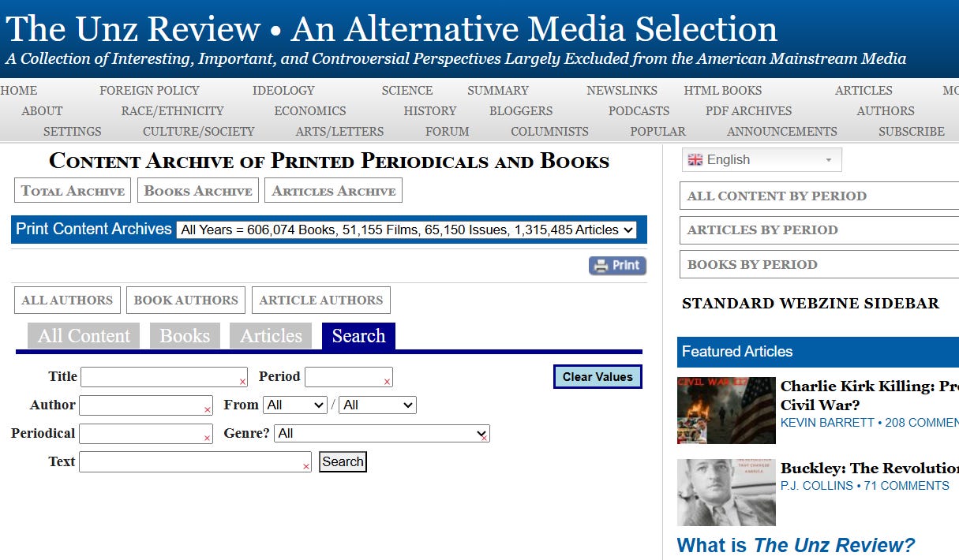Switch to the Articles tab
The height and width of the screenshot is (560, 959).
click(x=271, y=336)
